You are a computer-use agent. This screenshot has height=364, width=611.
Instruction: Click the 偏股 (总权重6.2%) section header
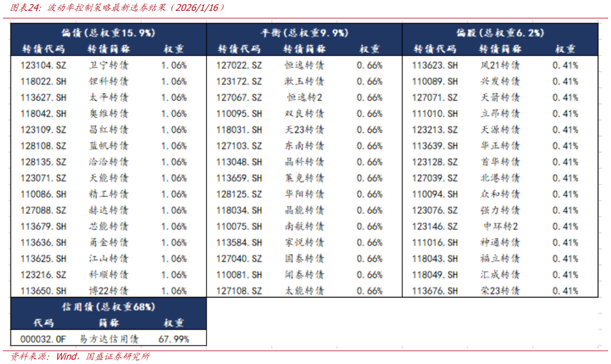500,33
